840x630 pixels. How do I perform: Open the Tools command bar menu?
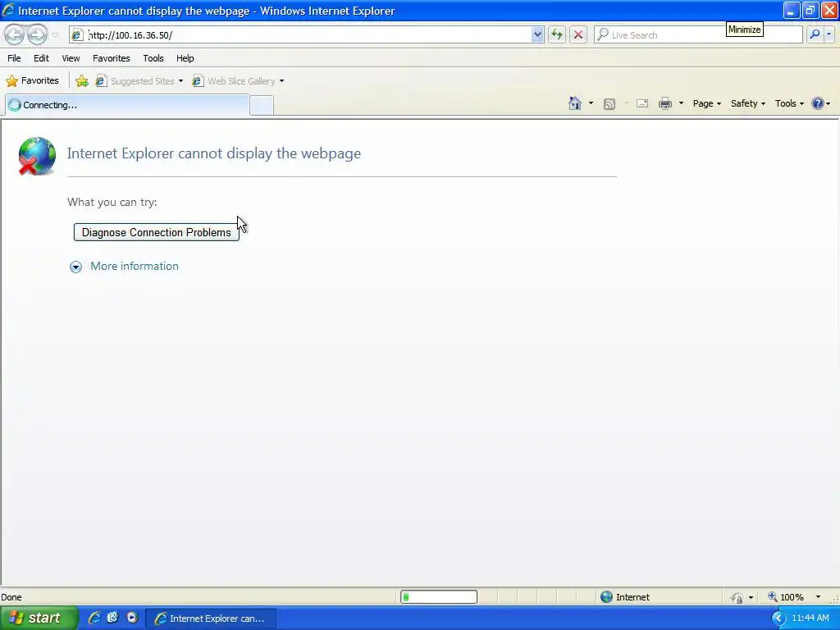click(789, 103)
